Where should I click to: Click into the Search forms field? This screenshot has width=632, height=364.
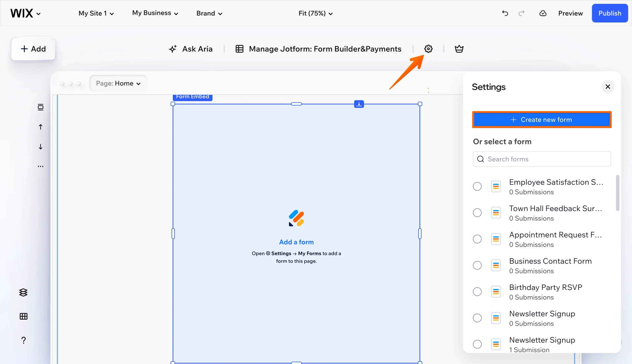(x=542, y=159)
